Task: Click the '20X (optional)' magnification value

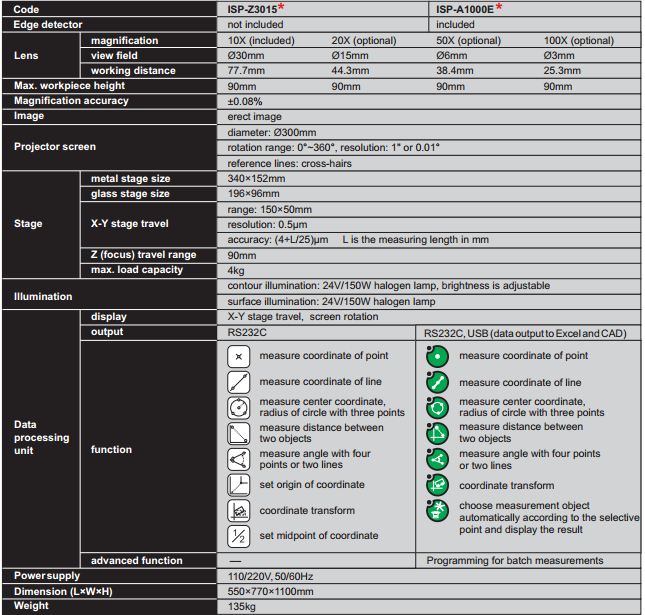Action: pos(364,41)
